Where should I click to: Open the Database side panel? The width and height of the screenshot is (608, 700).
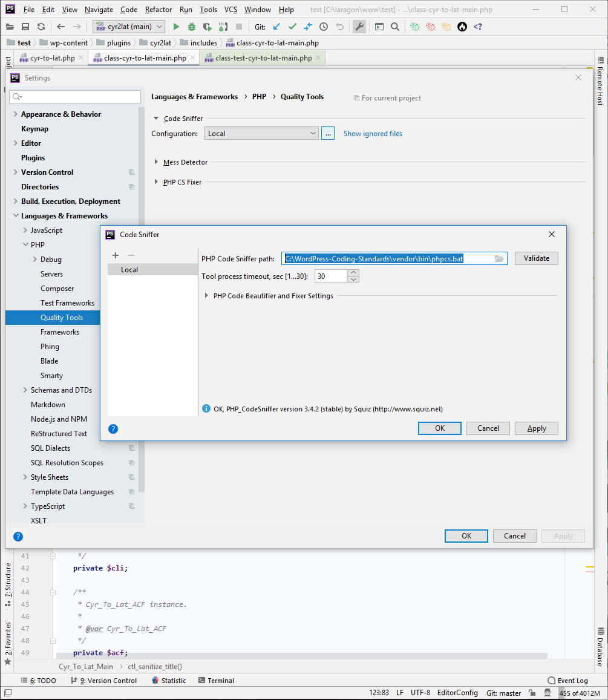[600, 646]
